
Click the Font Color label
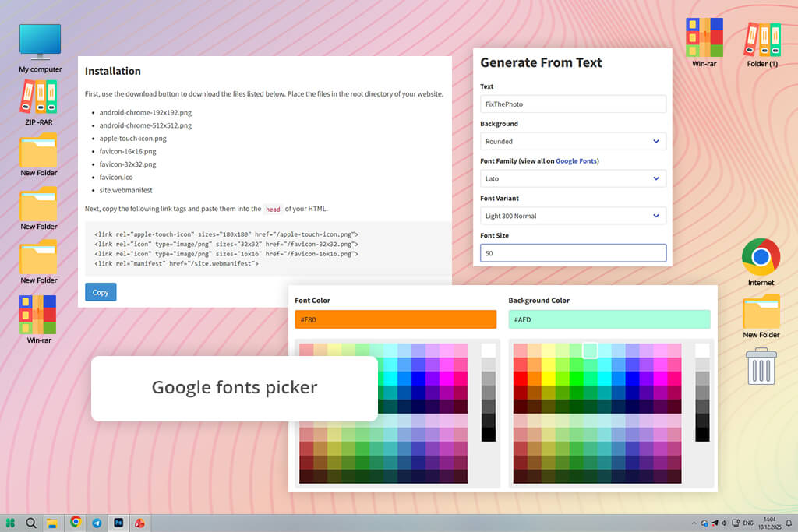tap(312, 301)
